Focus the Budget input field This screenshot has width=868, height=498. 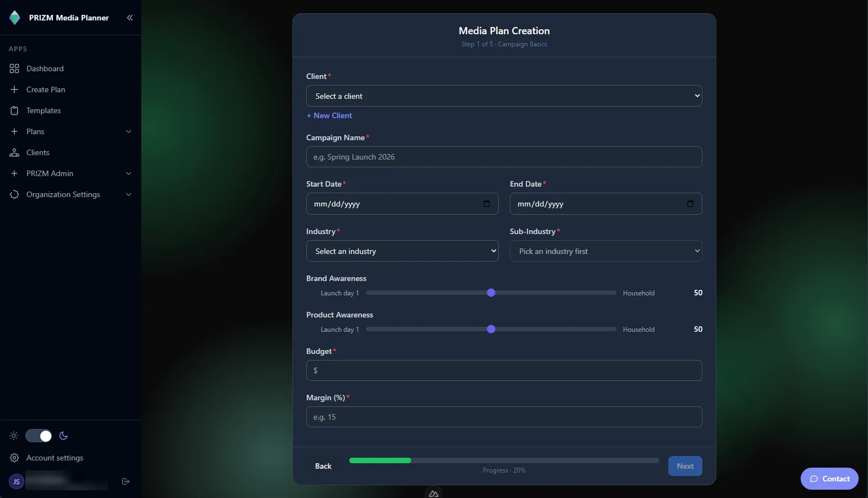pyautogui.click(x=504, y=370)
